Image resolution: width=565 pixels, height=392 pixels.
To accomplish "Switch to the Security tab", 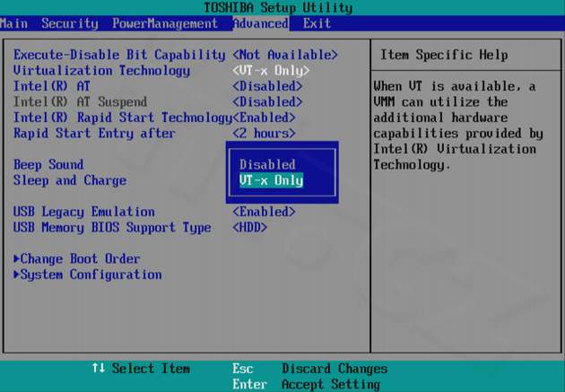I will point(70,24).
